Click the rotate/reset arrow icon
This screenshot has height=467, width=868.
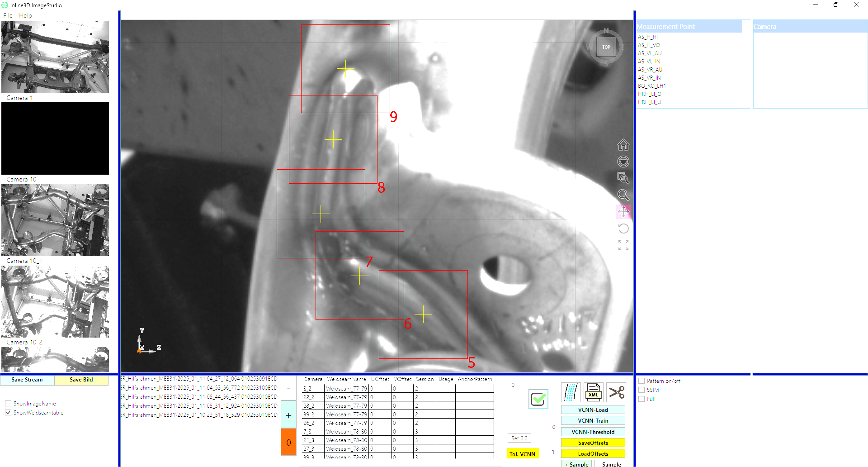(x=623, y=229)
